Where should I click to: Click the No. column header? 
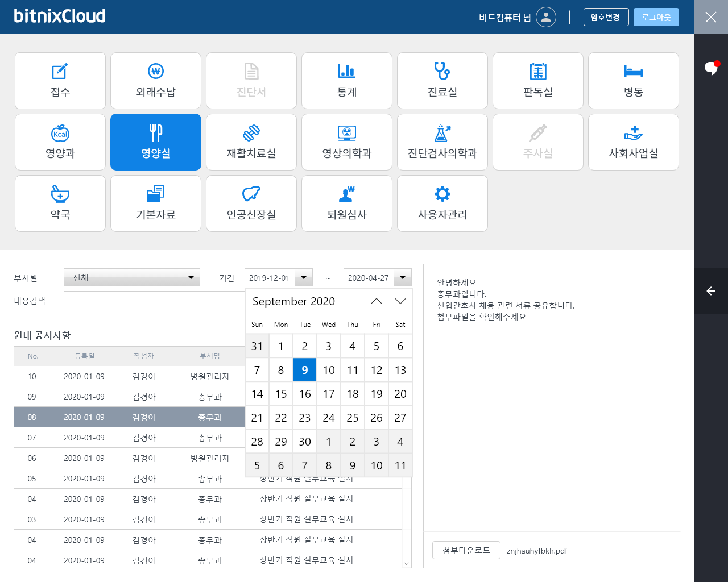coord(33,356)
